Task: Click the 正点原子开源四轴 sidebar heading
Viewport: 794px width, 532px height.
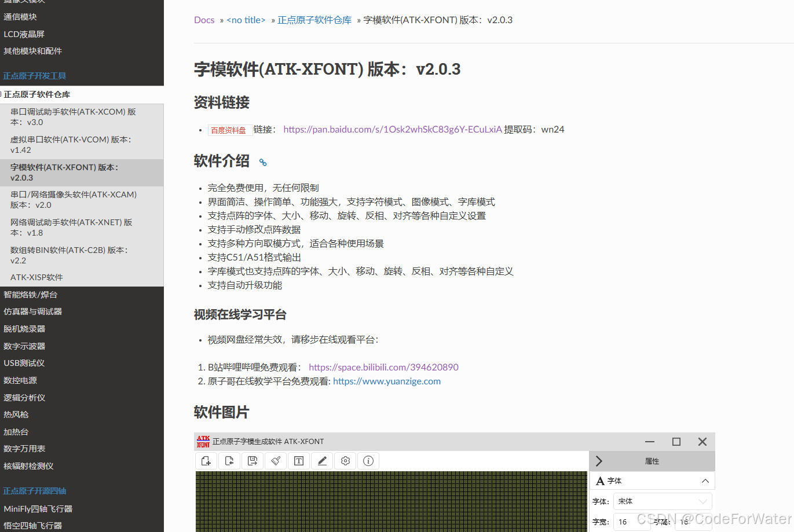Action: point(35,491)
